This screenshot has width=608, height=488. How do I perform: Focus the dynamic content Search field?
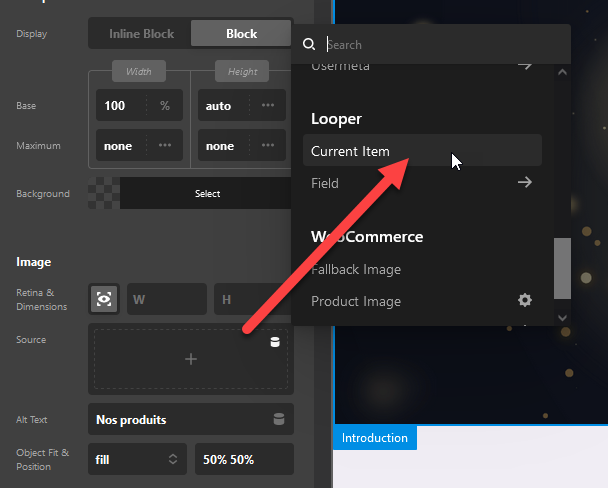pos(446,45)
